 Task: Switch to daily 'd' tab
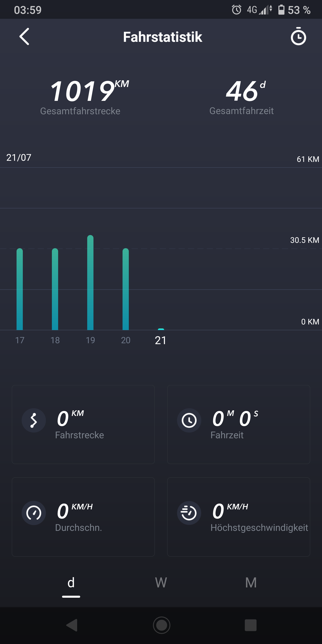click(71, 583)
